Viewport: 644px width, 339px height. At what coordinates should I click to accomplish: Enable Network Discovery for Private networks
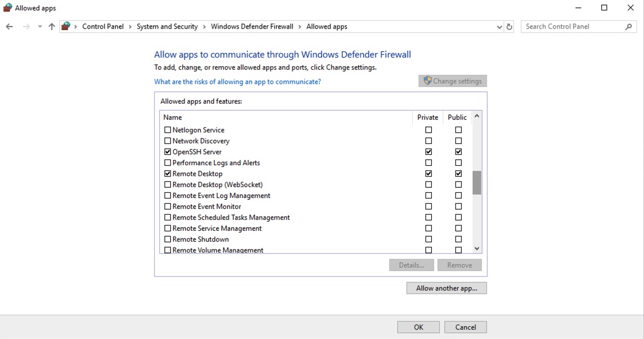coord(428,140)
